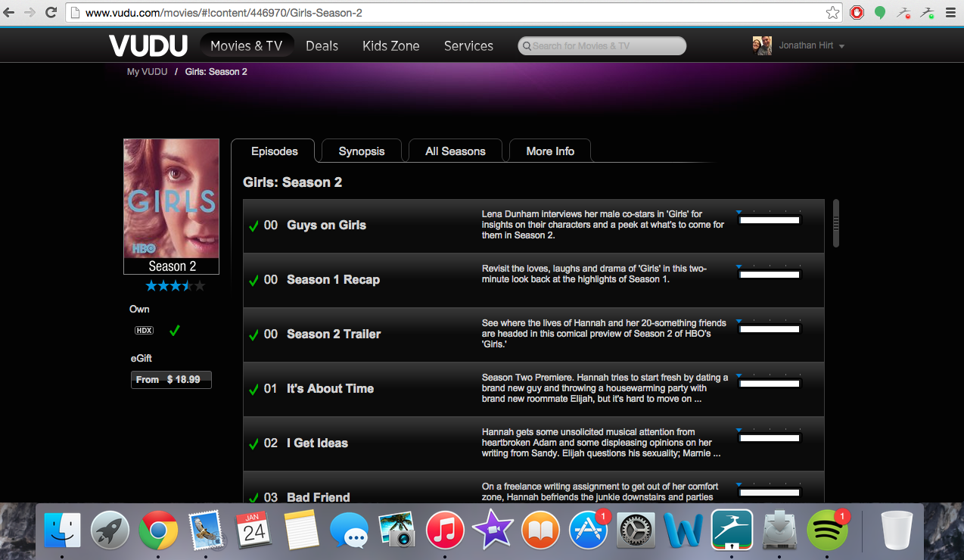The height and width of the screenshot is (560, 964).
Task: Launch iTunes from the dock
Action: [x=445, y=530]
